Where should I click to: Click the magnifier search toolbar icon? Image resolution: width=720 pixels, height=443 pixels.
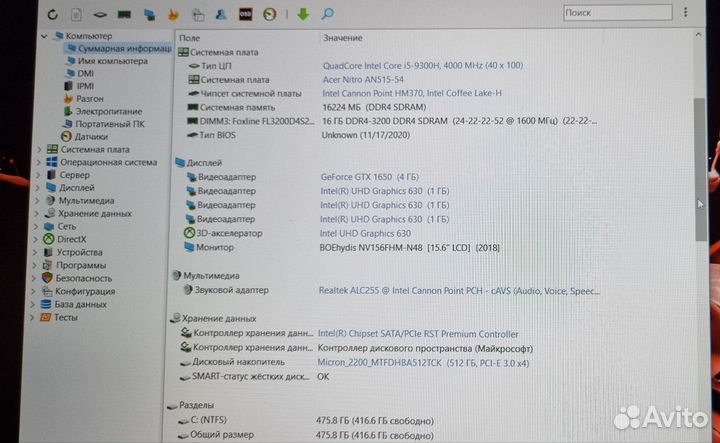[x=327, y=14]
